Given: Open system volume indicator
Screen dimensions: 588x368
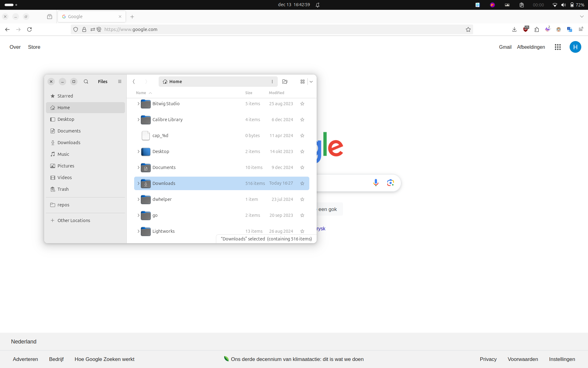Looking at the screenshot, I should [x=563, y=5].
